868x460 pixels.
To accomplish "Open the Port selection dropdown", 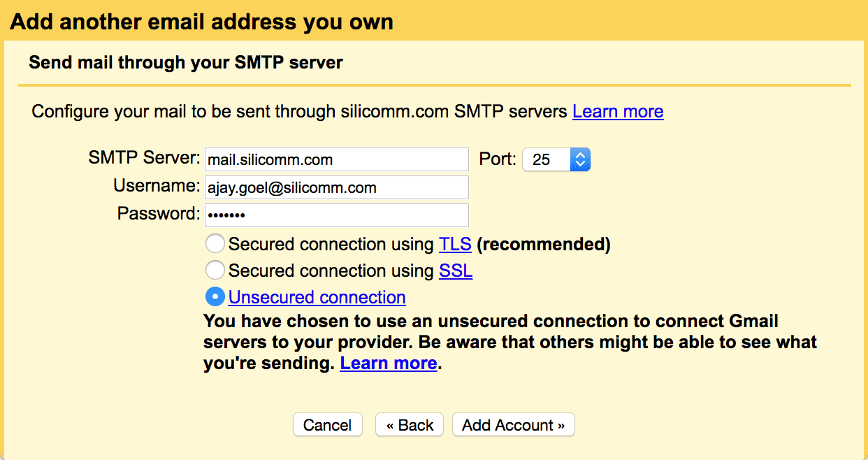I will point(579,159).
